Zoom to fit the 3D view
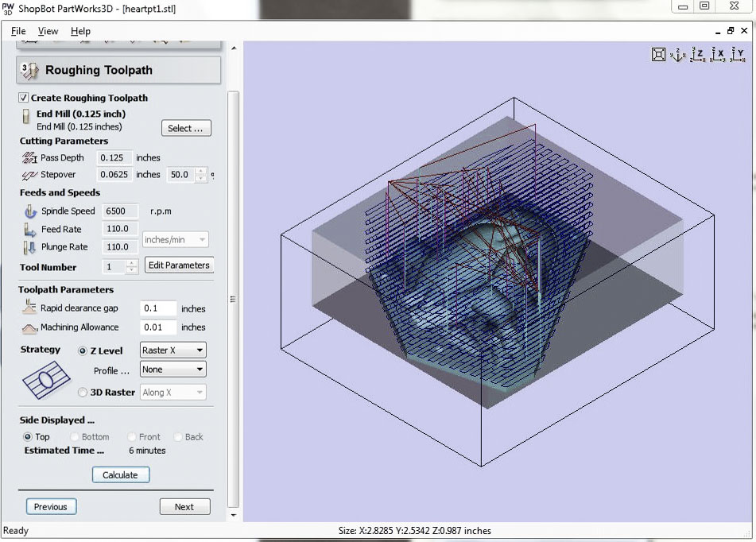Image resolution: width=756 pixels, height=542 pixels. pyautogui.click(x=658, y=55)
